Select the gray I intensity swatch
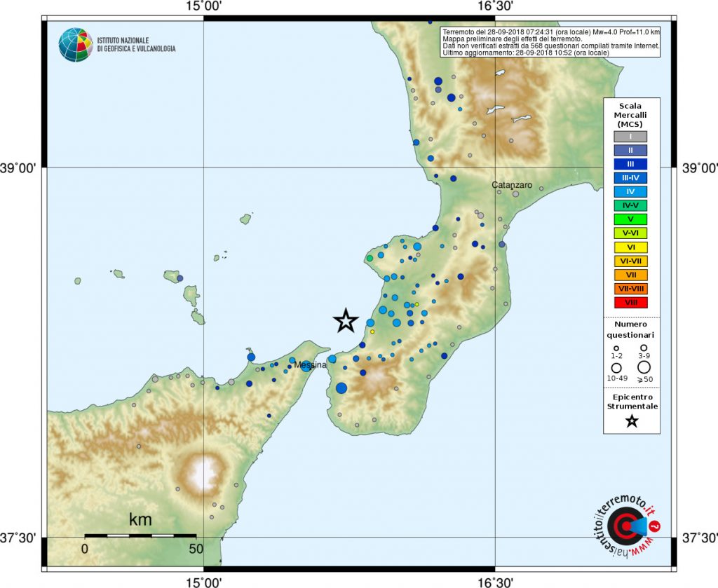Viewport: 718px width, 588px height. tap(630, 137)
